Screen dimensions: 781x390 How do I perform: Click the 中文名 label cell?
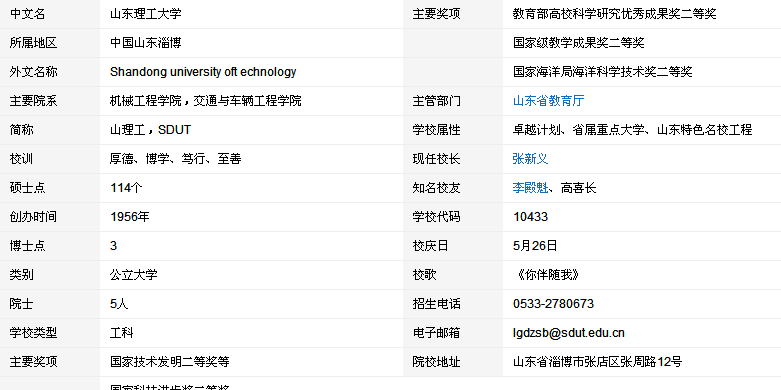(50, 14)
